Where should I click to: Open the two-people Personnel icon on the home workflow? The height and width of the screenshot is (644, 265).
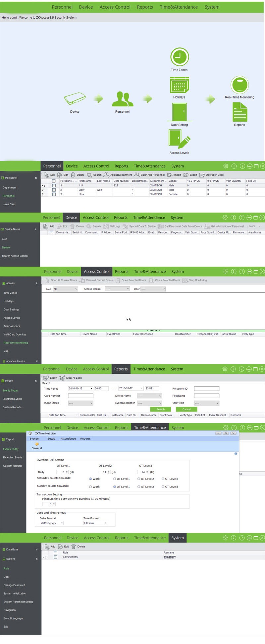123,99
